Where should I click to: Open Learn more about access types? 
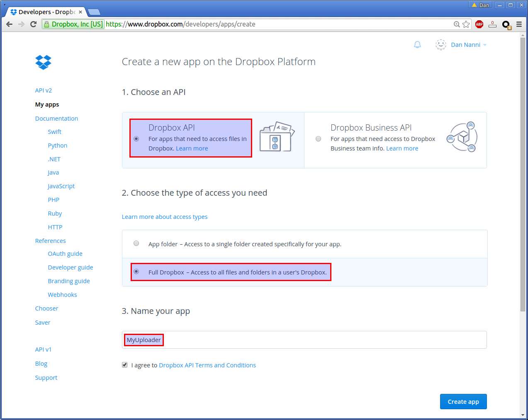coord(165,217)
